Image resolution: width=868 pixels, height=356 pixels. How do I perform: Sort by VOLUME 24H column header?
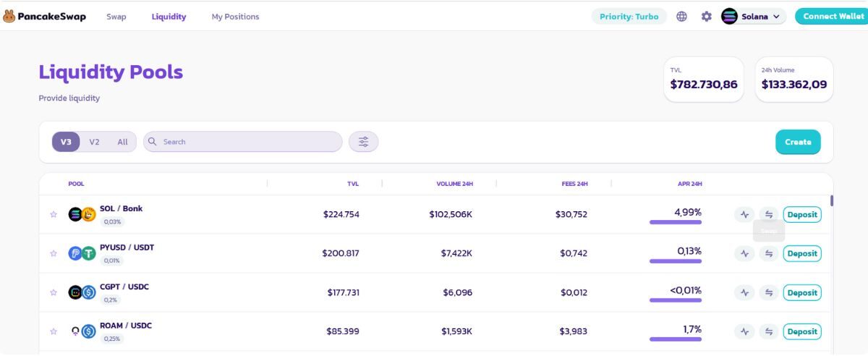coord(454,184)
